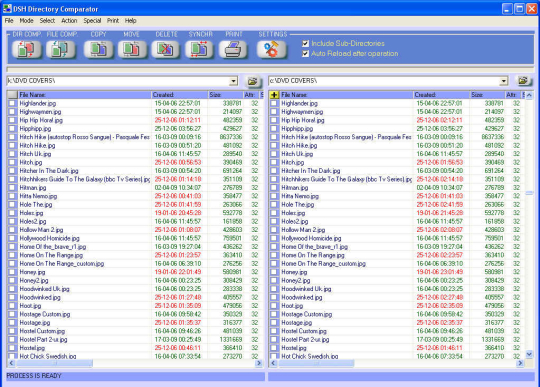Click scroll-up arrow of right pane
The image size is (540, 387).
529,95
